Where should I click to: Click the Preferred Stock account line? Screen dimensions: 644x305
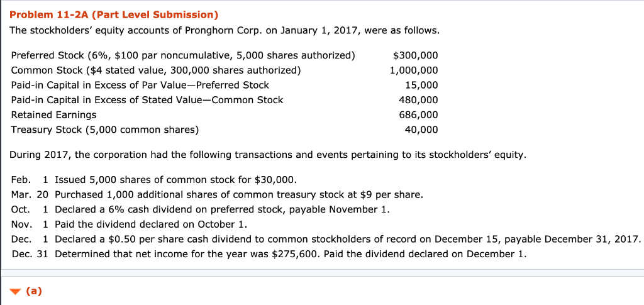point(182,55)
